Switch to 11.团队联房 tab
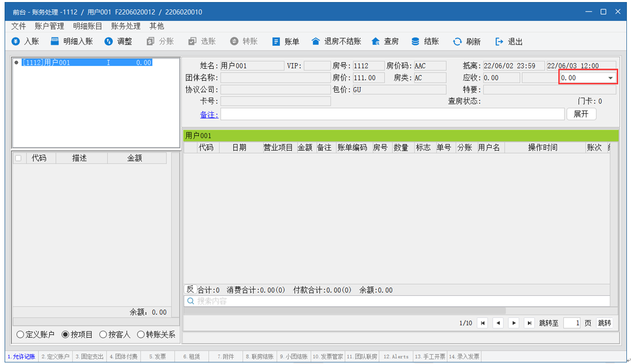 coord(362,356)
